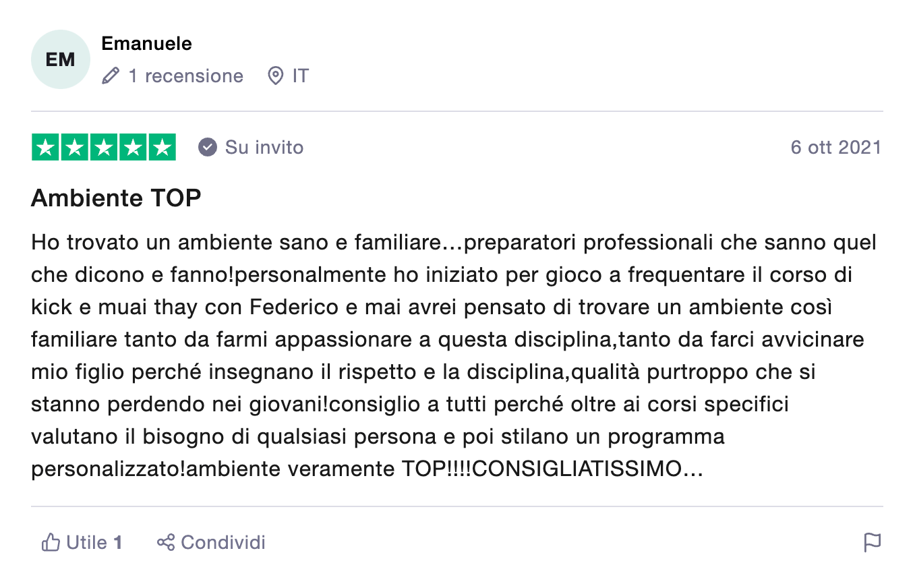This screenshot has height=588, width=913.
Task: Click the third star in the rating row
Action: tap(103, 146)
